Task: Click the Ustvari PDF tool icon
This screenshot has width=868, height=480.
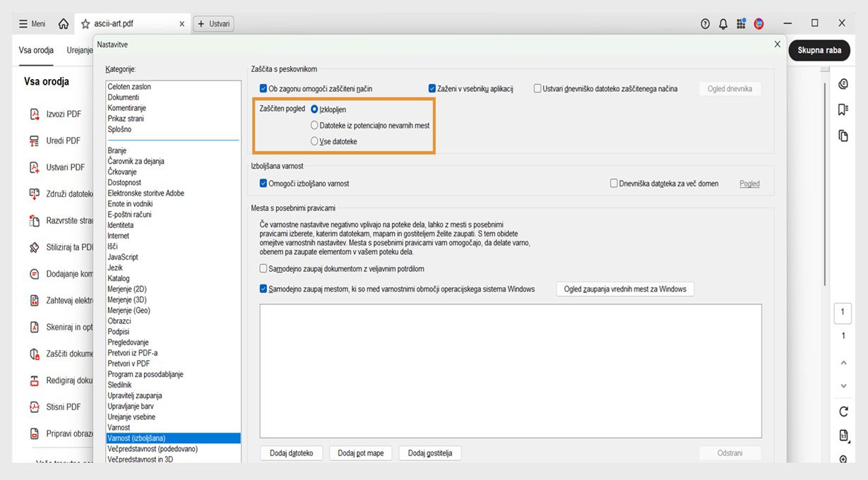Action: tap(34, 167)
